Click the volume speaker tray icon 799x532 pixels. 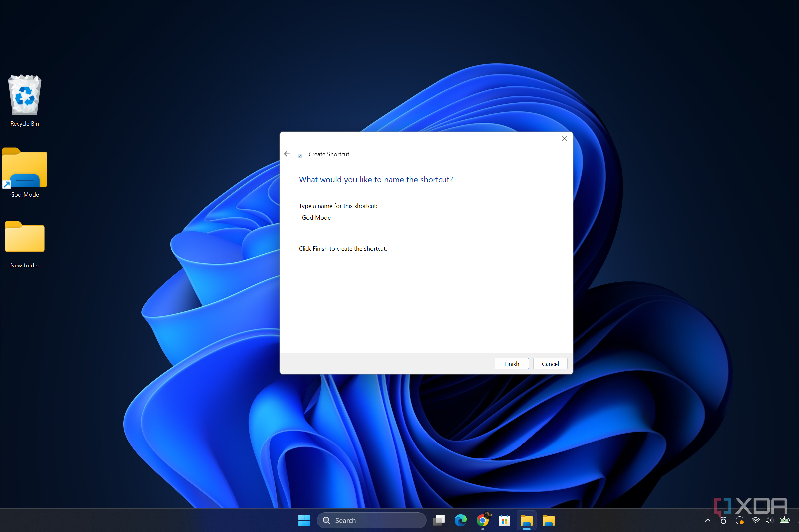pos(769,520)
